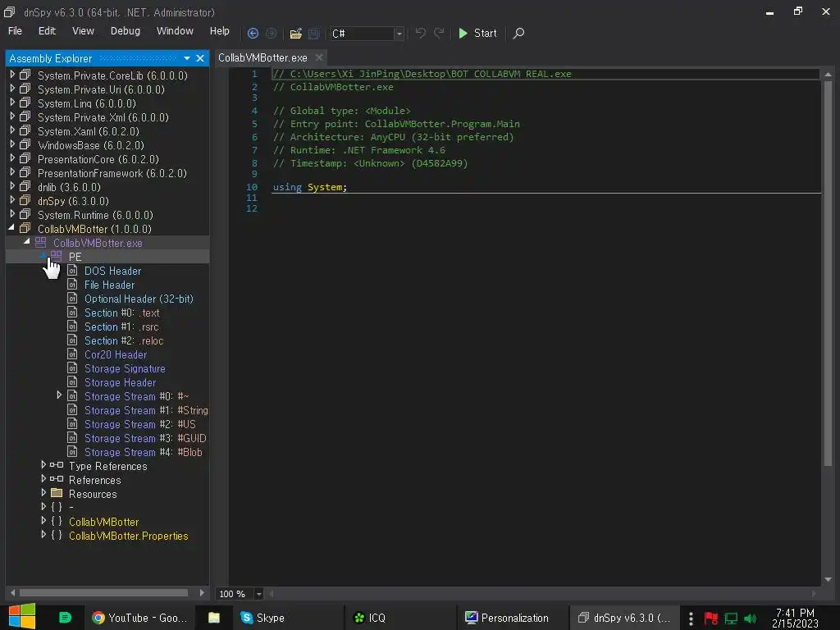Open the Windows Start button
Screen dimensions: 840x630
click(22, 617)
